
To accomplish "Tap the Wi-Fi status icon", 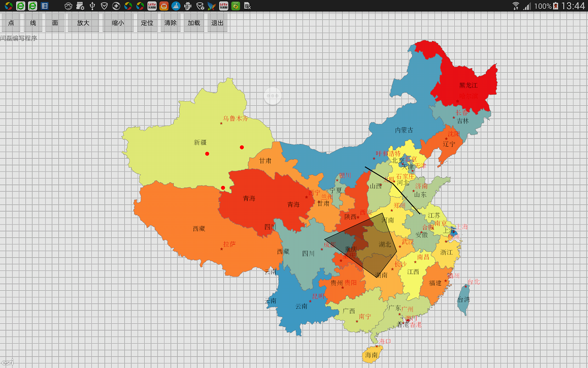I will click(516, 6).
